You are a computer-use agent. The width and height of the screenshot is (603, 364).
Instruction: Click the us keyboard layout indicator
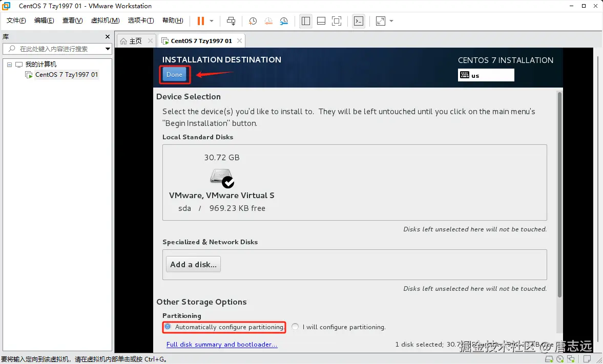[x=486, y=75]
